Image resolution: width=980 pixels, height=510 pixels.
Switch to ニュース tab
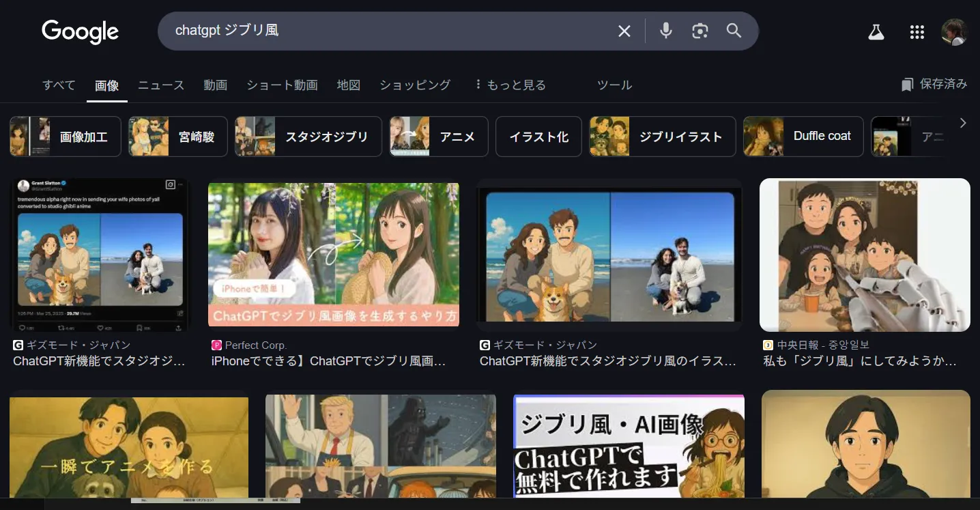pyautogui.click(x=161, y=85)
